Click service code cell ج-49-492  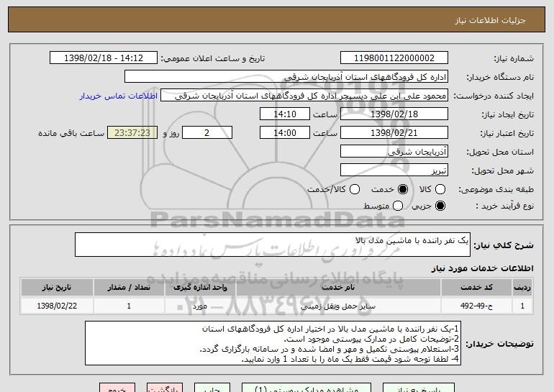[x=476, y=306]
